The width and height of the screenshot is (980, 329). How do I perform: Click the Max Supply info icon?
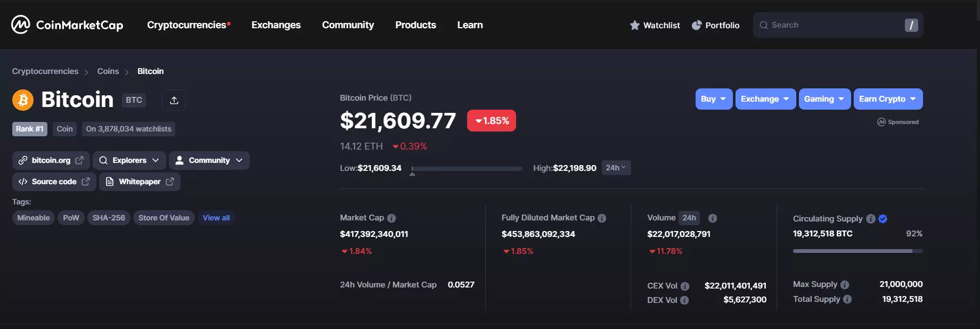845,285
